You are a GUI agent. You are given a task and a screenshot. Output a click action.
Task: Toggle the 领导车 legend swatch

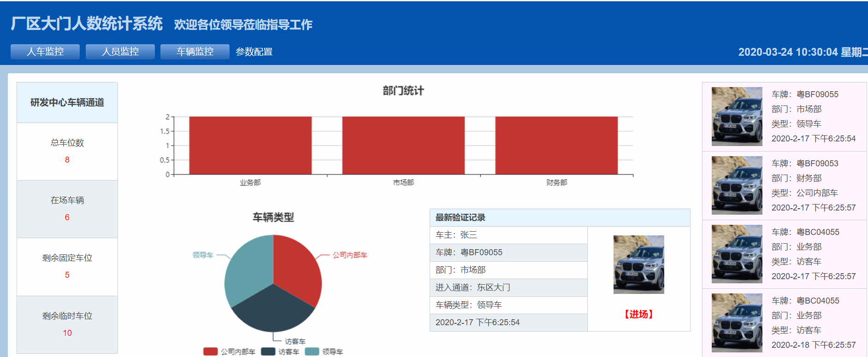tap(312, 351)
